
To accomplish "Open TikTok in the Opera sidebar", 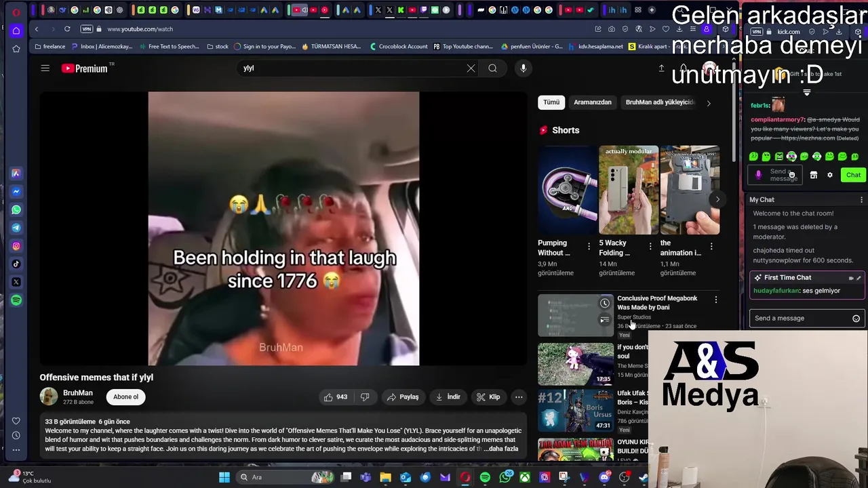I will pyautogui.click(x=16, y=264).
